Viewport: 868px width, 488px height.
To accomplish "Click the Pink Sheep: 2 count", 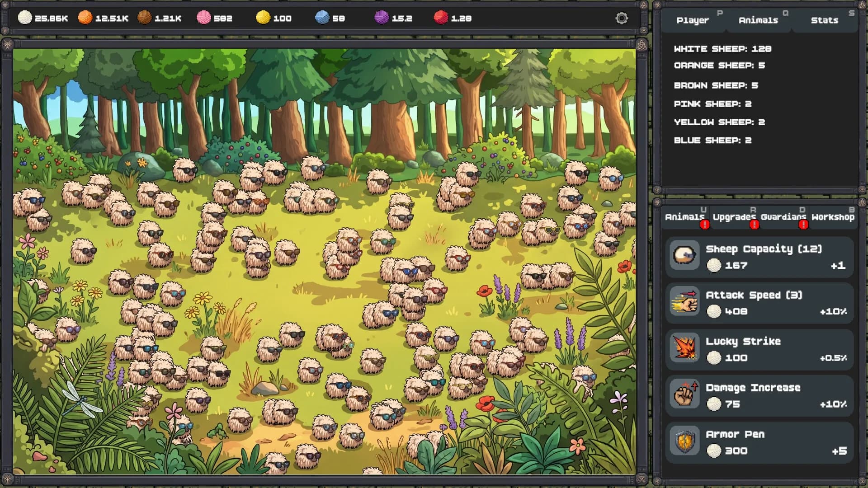I will (712, 104).
